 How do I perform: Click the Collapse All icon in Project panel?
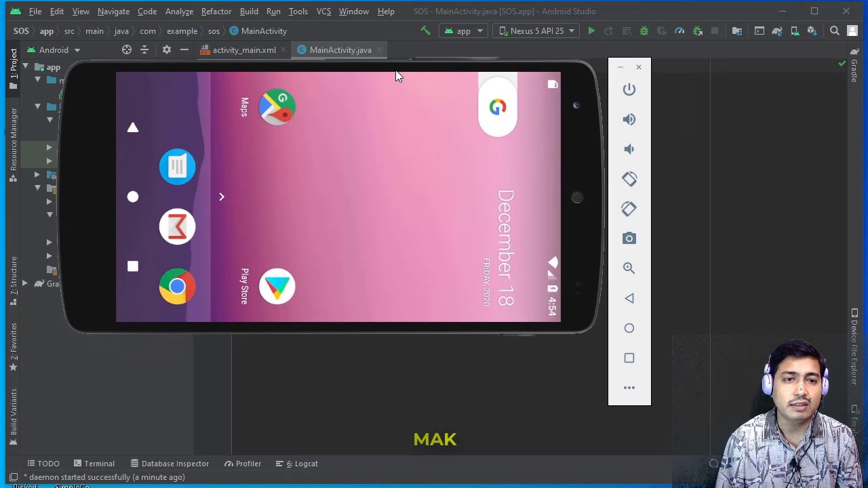[x=144, y=49]
